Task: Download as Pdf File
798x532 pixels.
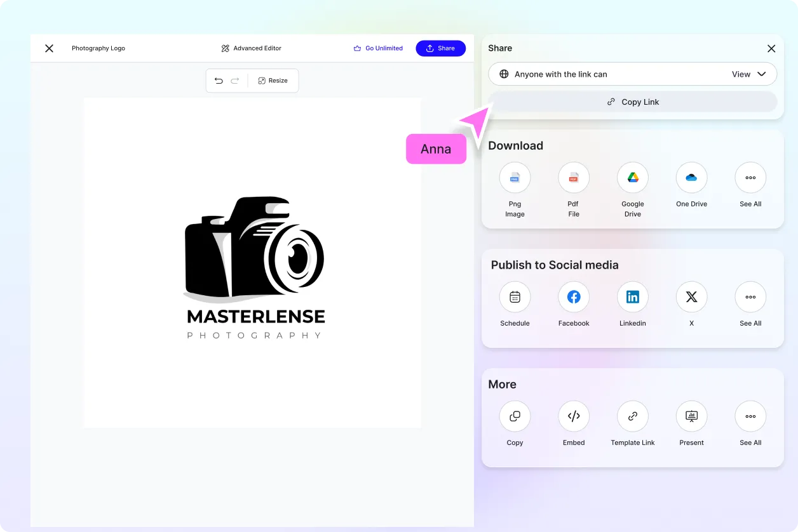Action: tap(574, 178)
